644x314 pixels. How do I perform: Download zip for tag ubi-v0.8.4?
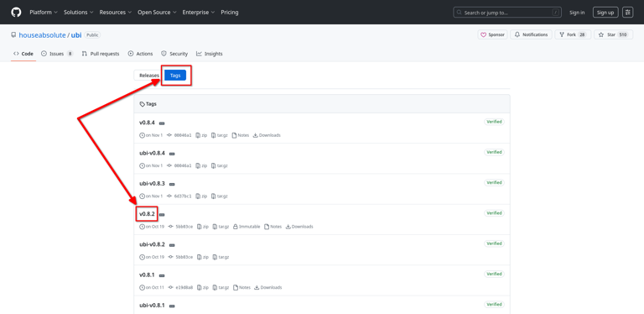coord(201,165)
